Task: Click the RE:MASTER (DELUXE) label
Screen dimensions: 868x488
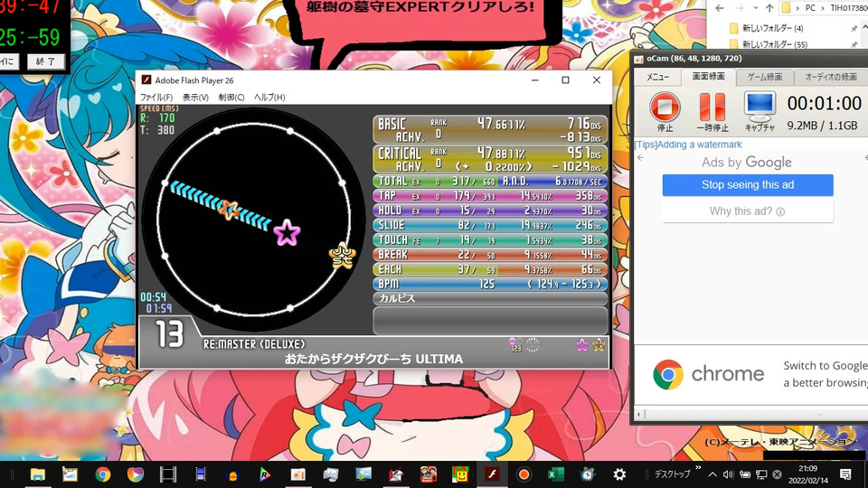Action: click(x=254, y=344)
